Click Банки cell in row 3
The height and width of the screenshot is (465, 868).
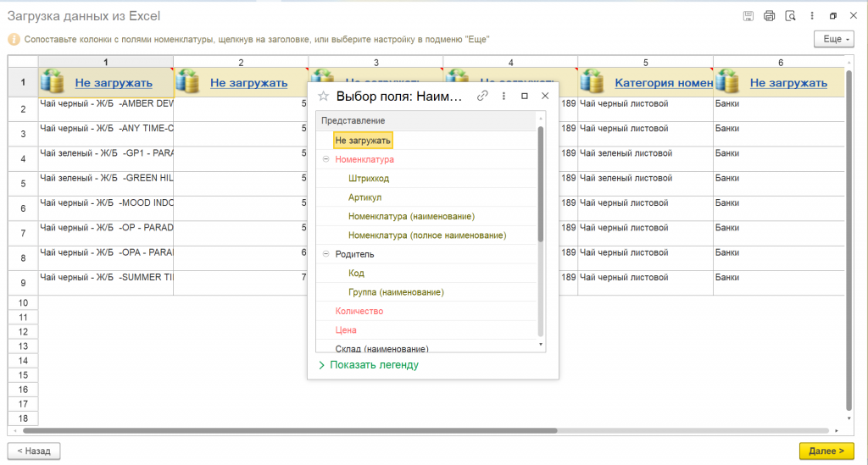point(780,134)
